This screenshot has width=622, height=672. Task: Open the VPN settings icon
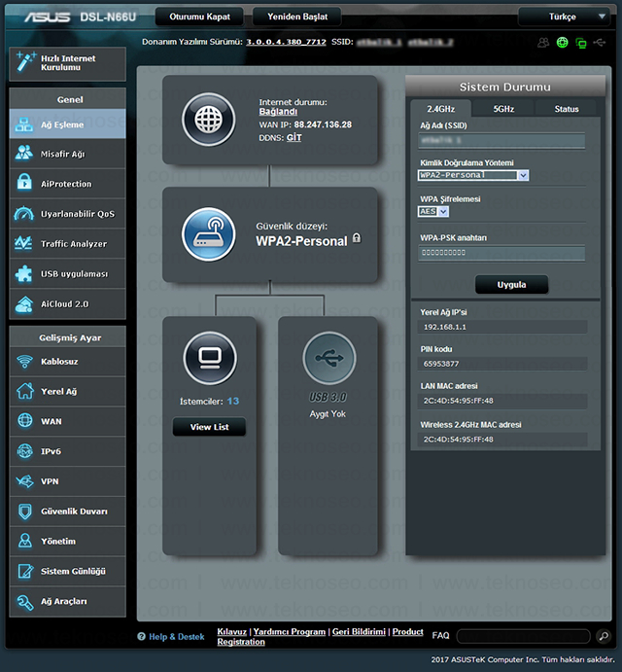pyautogui.click(x=25, y=481)
